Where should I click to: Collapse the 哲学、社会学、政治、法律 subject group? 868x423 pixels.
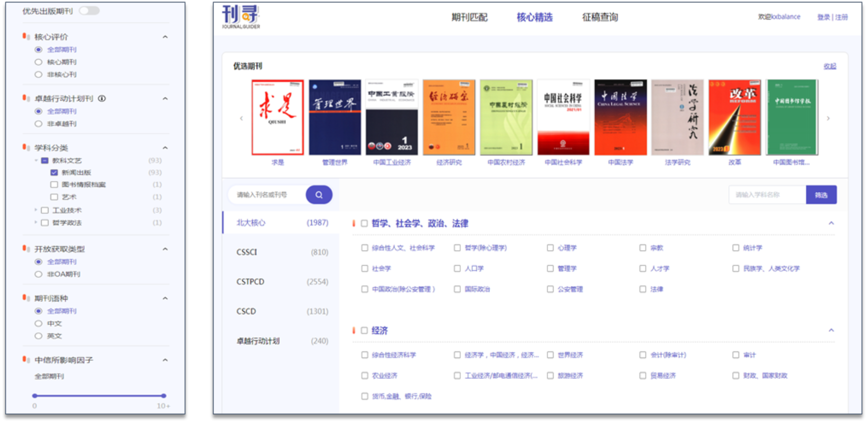(831, 223)
